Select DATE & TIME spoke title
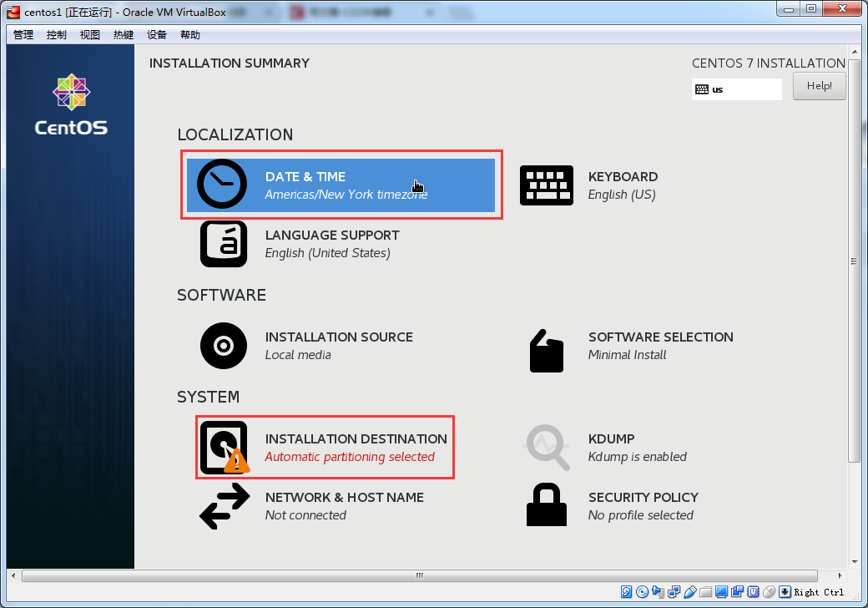 305,177
